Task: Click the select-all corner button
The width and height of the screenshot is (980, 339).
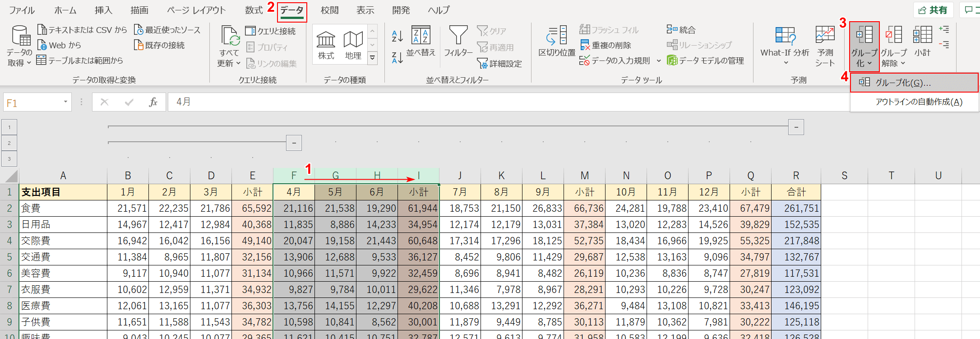Action: coord(9,176)
